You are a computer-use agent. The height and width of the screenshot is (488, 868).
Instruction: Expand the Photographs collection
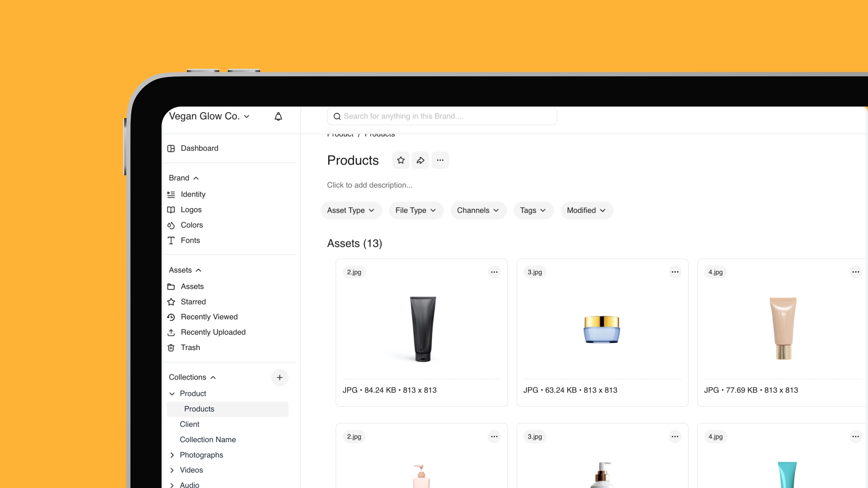(x=172, y=455)
